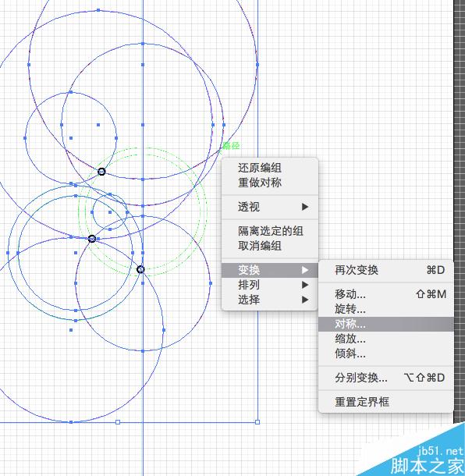This screenshot has height=476, width=465.
Task: Click the submenu arrow beside 透视
Action: pyautogui.click(x=305, y=207)
